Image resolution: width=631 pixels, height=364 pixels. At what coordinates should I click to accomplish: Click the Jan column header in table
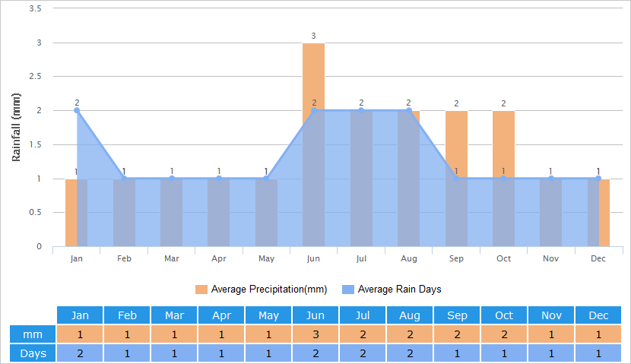coord(80,315)
